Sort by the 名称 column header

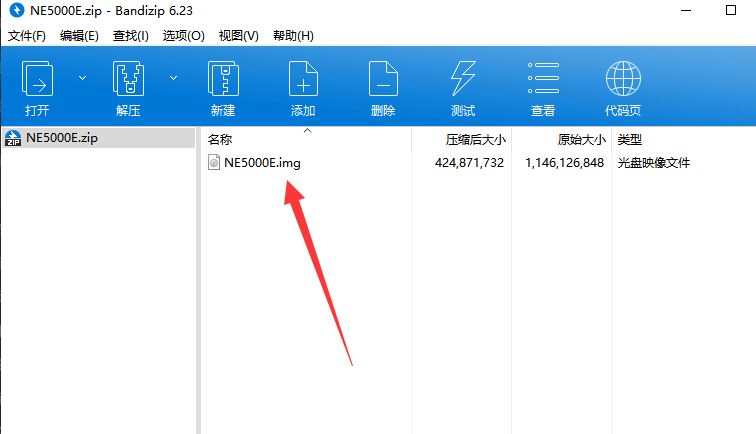(306, 140)
